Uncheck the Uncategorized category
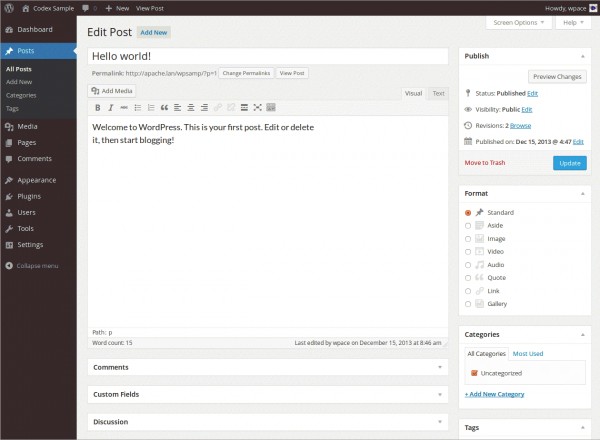Viewport: 600px width, 440px height. pyautogui.click(x=474, y=373)
